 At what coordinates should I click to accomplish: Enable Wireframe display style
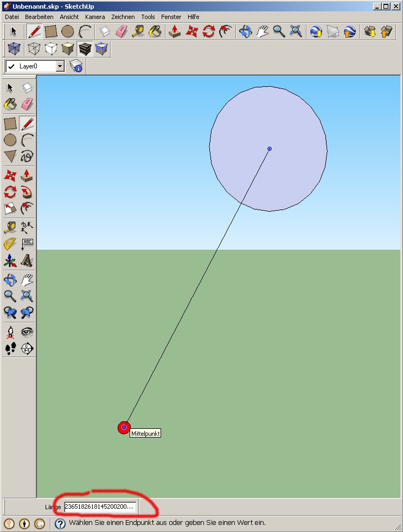tap(34, 49)
